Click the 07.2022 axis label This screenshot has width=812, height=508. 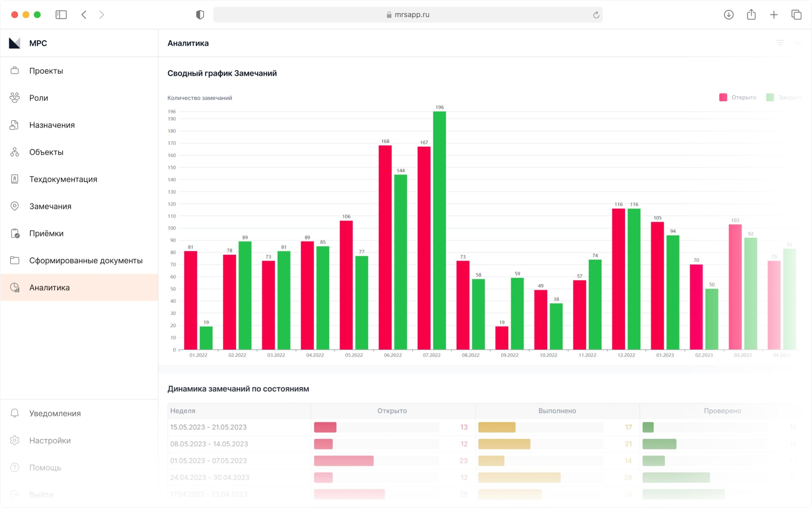[432, 355]
